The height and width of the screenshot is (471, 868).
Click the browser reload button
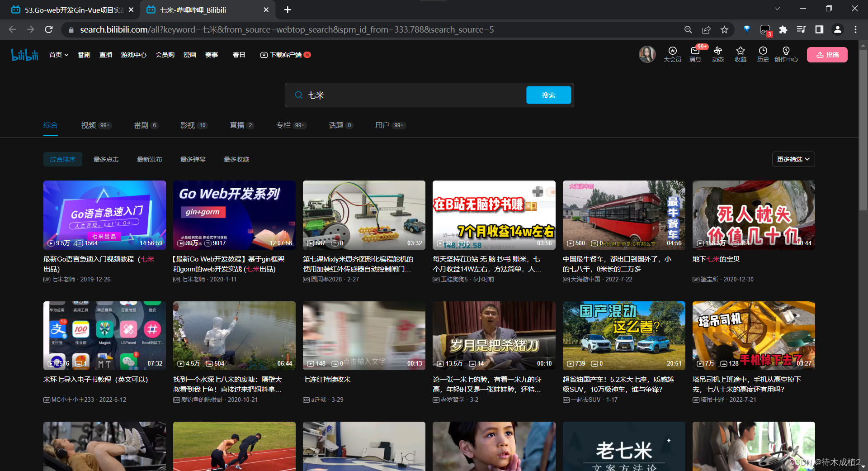49,29
